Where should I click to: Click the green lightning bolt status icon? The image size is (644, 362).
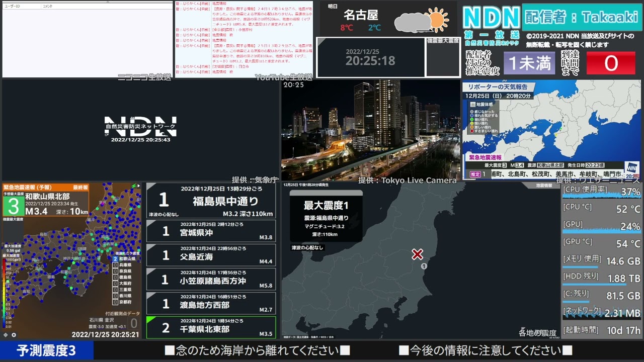pos(133,186)
